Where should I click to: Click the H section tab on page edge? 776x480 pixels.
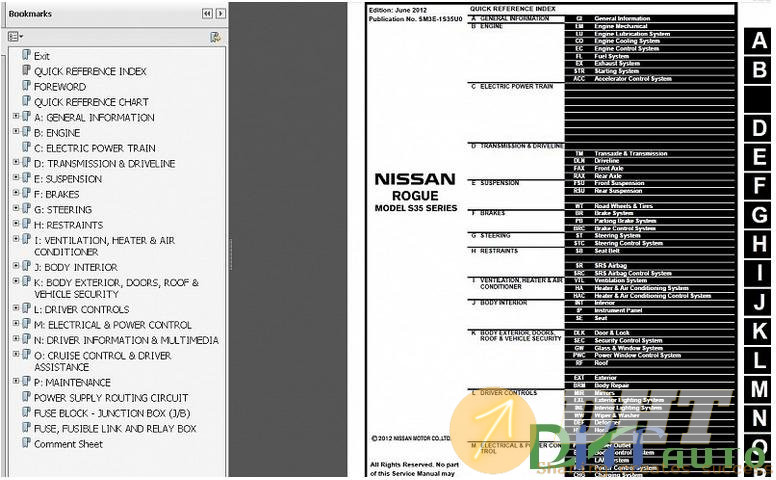[759, 244]
